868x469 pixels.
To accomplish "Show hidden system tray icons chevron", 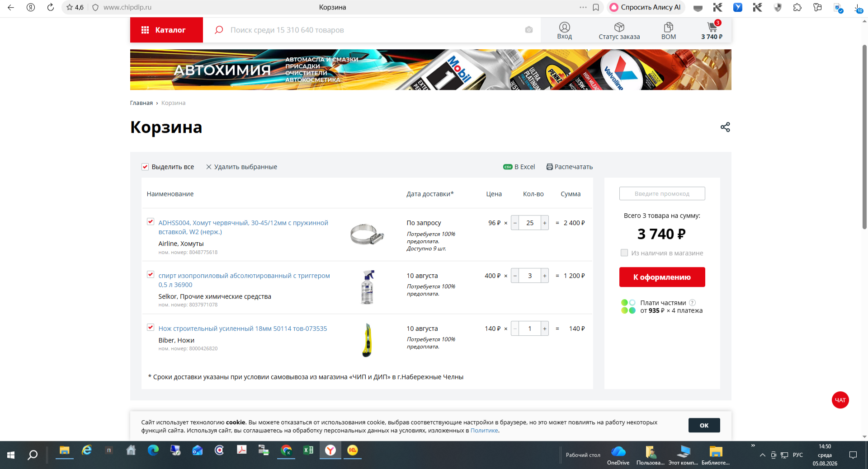I will pos(763,455).
